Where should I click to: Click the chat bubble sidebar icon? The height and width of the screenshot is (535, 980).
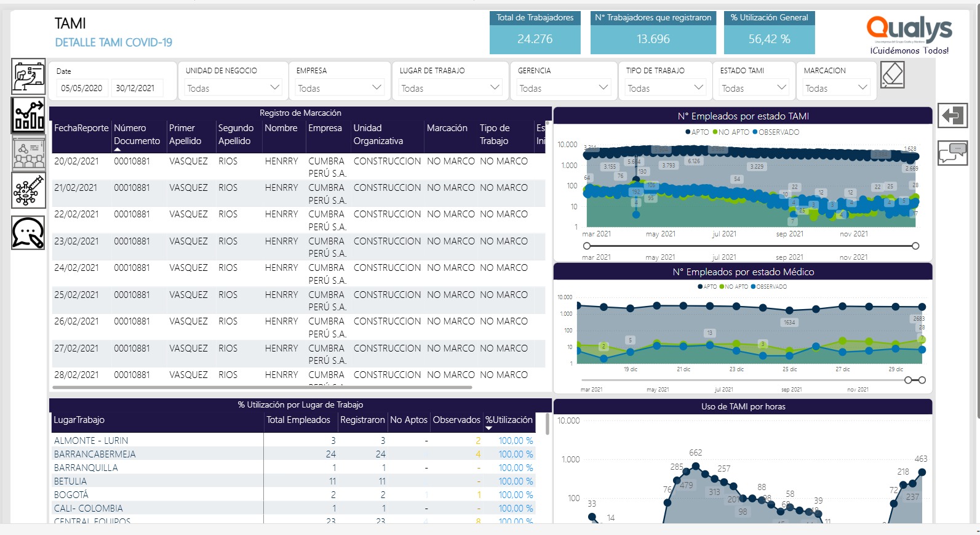(28, 232)
